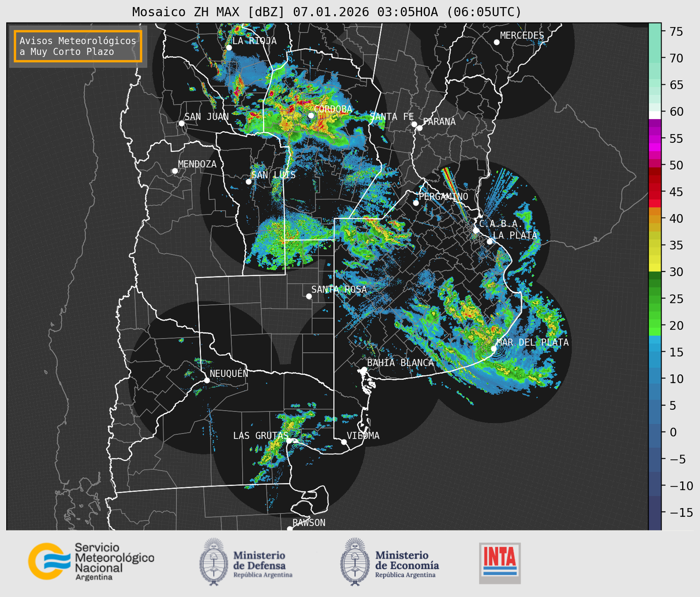Select the Córdoba city marker dot
The image size is (700, 597).
311,115
